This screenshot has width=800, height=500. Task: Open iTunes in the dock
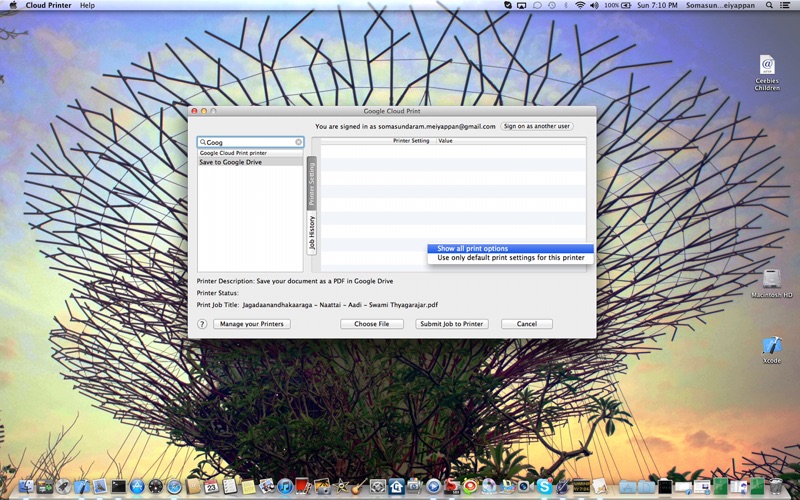click(285, 487)
